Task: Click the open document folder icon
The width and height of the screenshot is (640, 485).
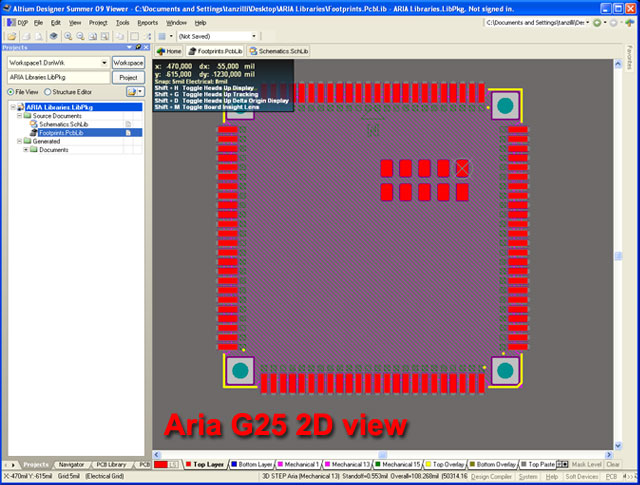Action: pyautogui.click(x=12, y=36)
